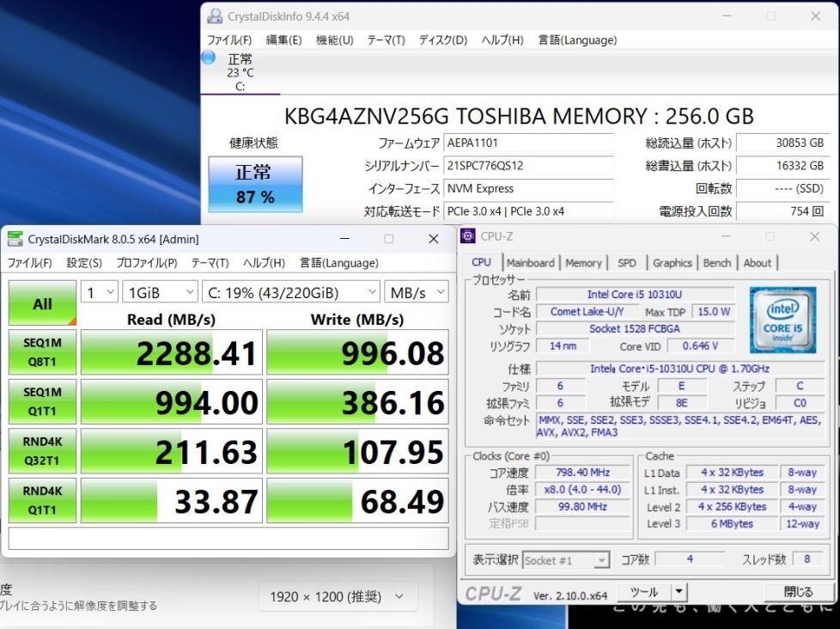Click the empty comment field in CrystalDiskMark

coord(228,539)
